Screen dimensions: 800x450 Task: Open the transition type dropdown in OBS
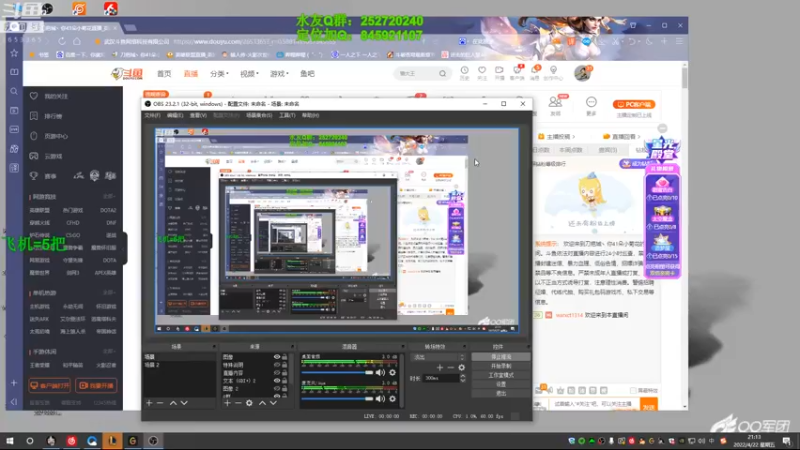[438, 357]
